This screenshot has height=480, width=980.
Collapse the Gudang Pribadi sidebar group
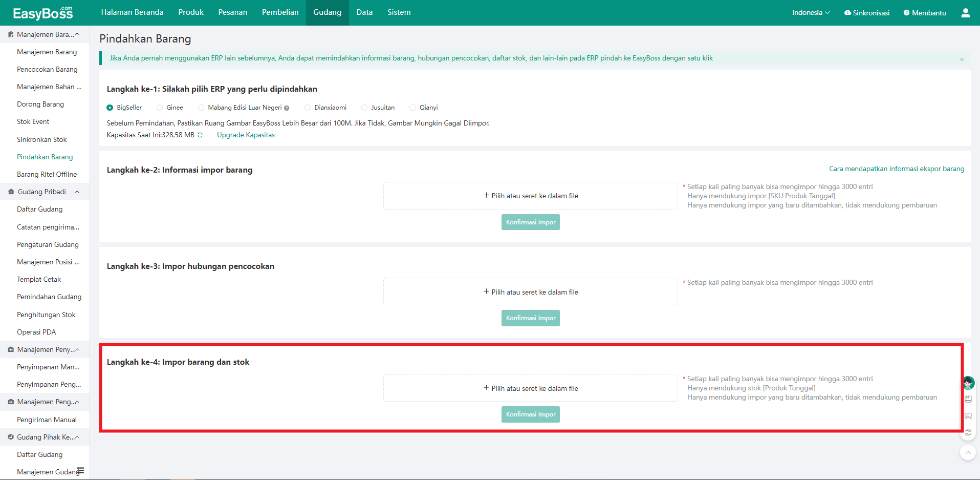[77, 192]
